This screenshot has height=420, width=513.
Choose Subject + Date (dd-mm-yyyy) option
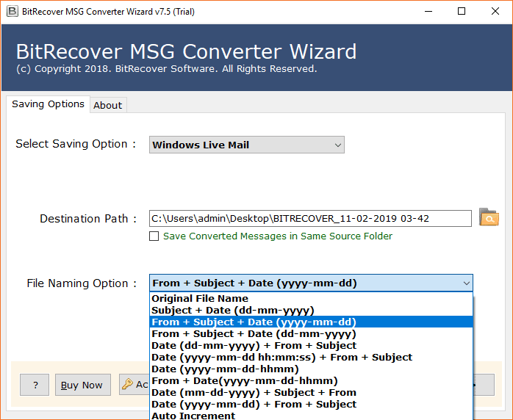[312, 310]
